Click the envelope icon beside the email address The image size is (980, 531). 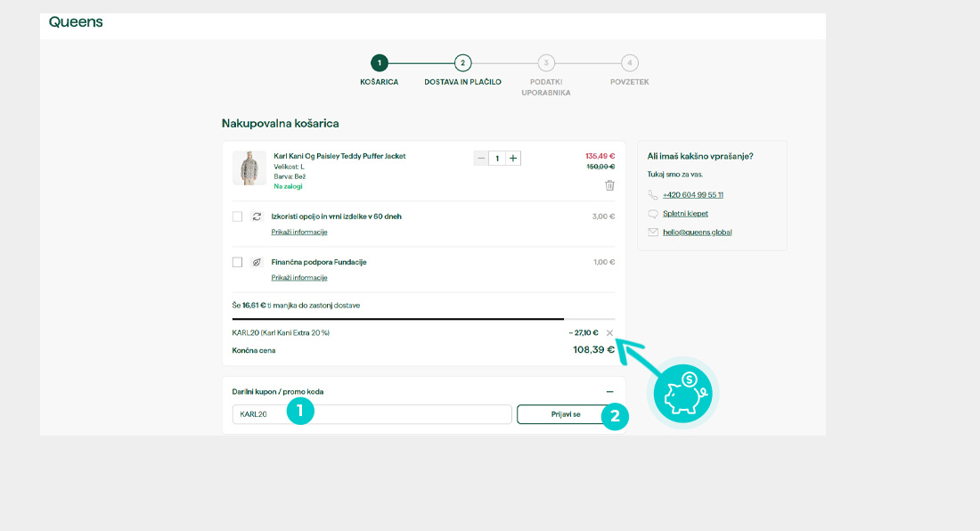pos(653,233)
